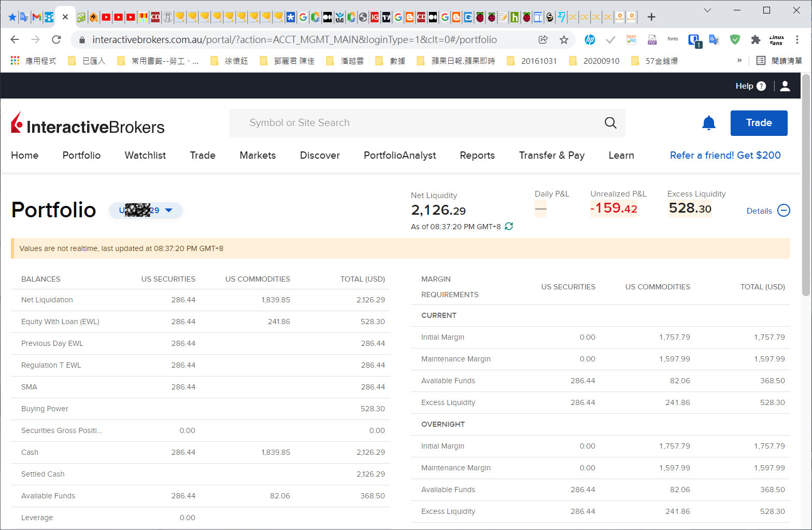The width and height of the screenshot is (812, 530).
Task: Click the Details link
Action: tap(759, 211)
